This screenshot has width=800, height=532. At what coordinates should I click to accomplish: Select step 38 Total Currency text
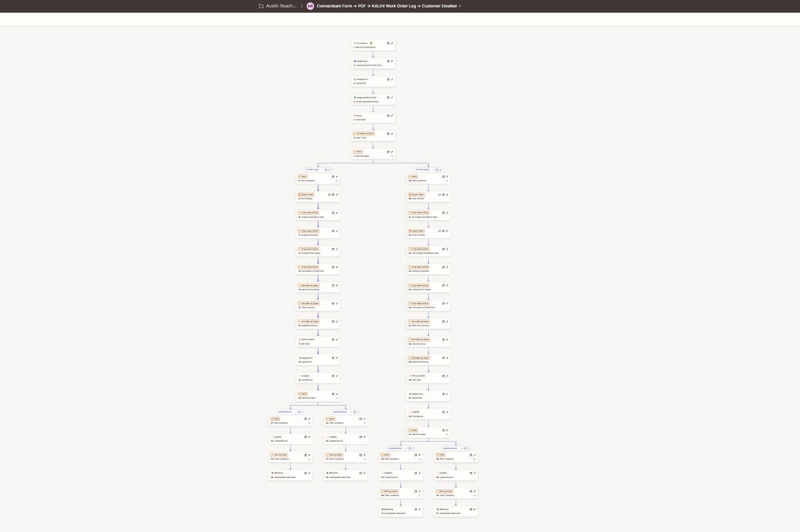[417, 344]
